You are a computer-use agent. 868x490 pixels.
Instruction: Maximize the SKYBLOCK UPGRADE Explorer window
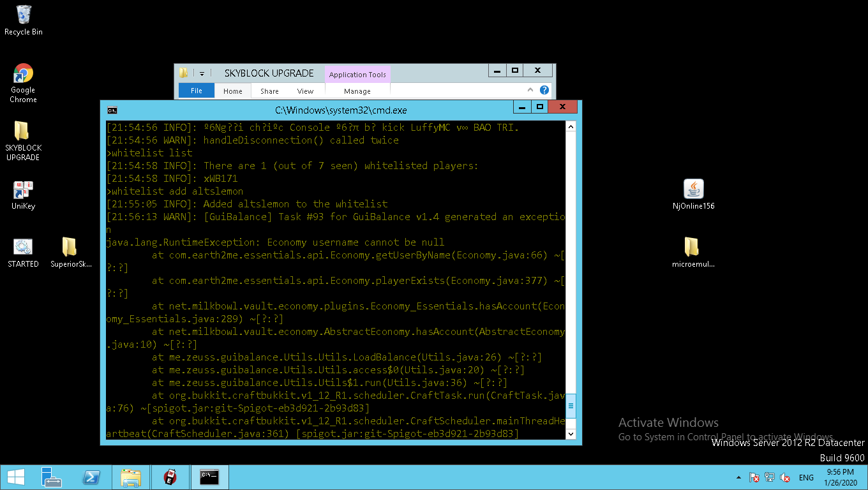coord(515,70)
